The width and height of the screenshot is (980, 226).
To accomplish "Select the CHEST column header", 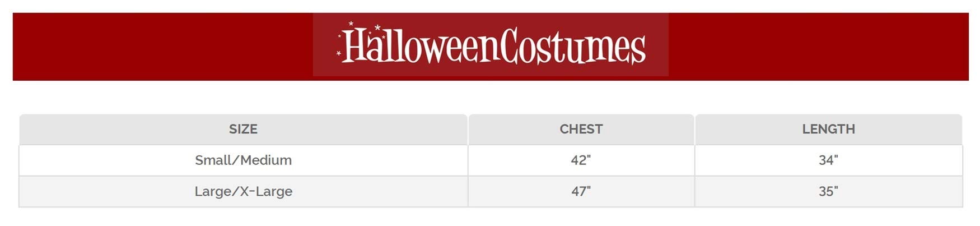I will pyautogui.click(x=581, y=129).
